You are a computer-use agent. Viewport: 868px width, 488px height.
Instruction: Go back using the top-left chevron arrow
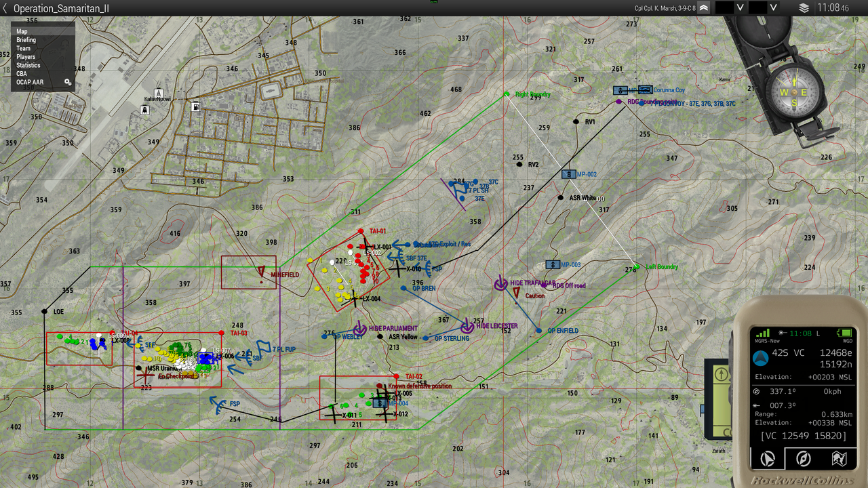(5, 8)
